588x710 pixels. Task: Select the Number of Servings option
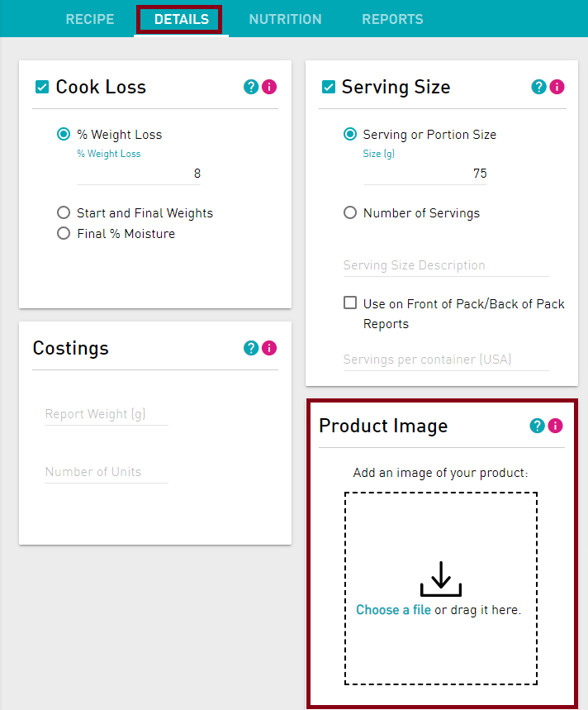tap(349, 212)
